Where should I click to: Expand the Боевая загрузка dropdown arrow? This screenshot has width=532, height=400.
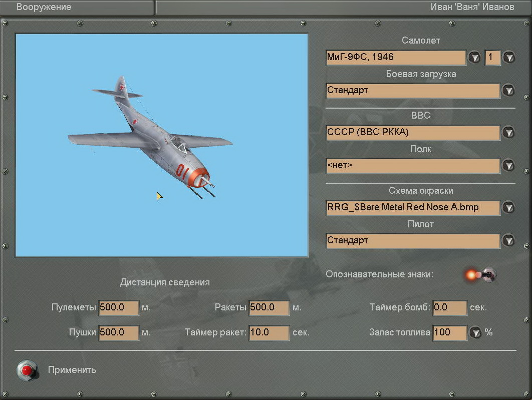click(x=508, y=91)
